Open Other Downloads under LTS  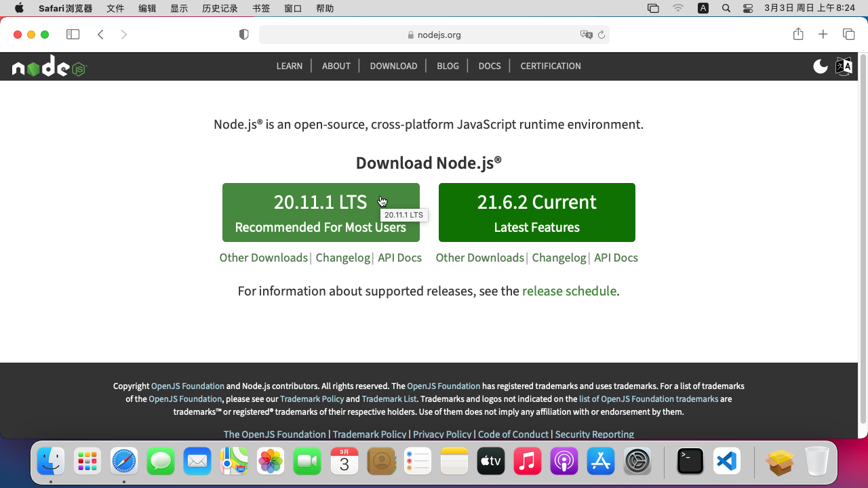[x=264, y=258]
